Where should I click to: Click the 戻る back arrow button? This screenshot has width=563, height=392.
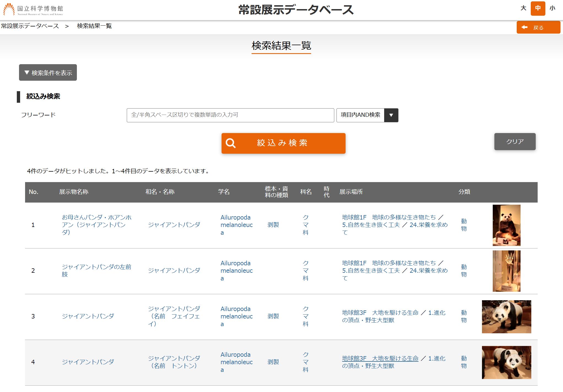point(538,27)
